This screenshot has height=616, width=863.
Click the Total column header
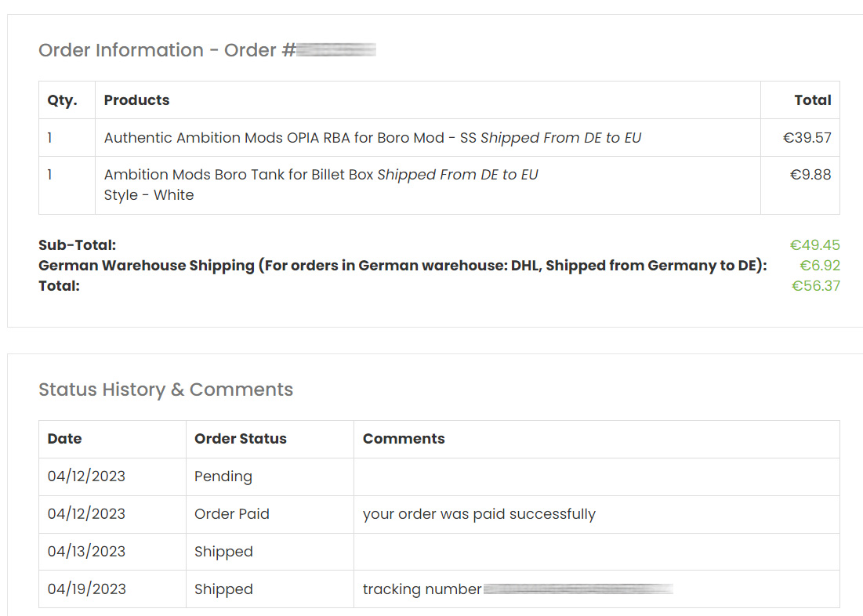pyautogui.click(x=812, y=100)
